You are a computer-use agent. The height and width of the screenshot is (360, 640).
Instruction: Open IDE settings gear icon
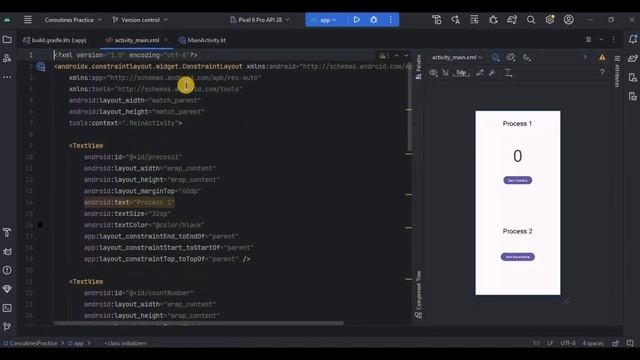(550, 20)
